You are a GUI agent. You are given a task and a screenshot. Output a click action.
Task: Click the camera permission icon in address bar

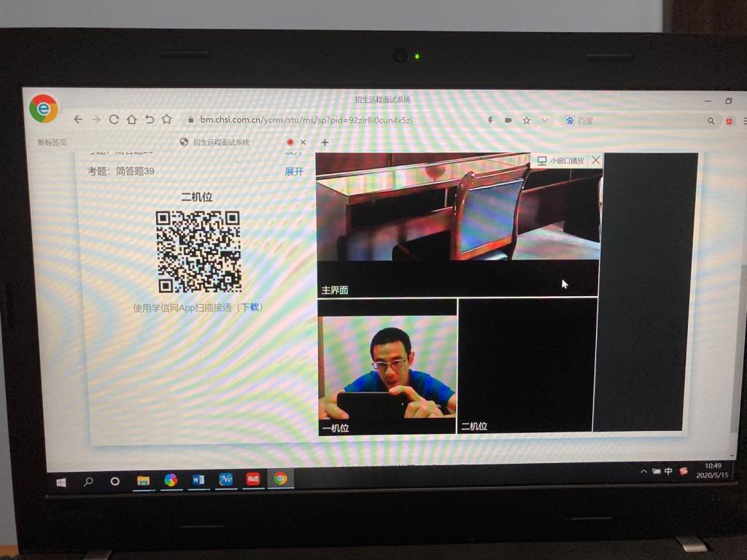[508, 120]
